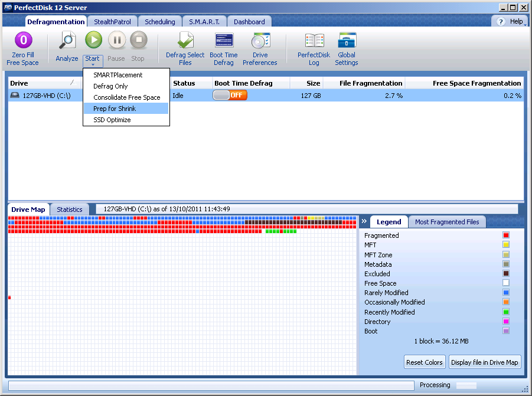Click the 0.2 % free space value
This screenshot has width=532, height=396.
(513, 96)
